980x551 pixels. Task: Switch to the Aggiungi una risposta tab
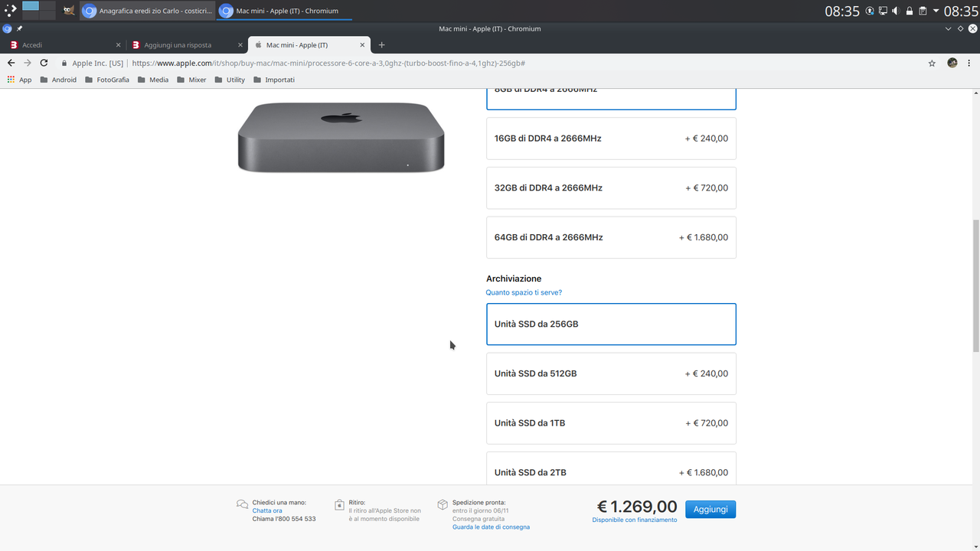coord(187,45)
